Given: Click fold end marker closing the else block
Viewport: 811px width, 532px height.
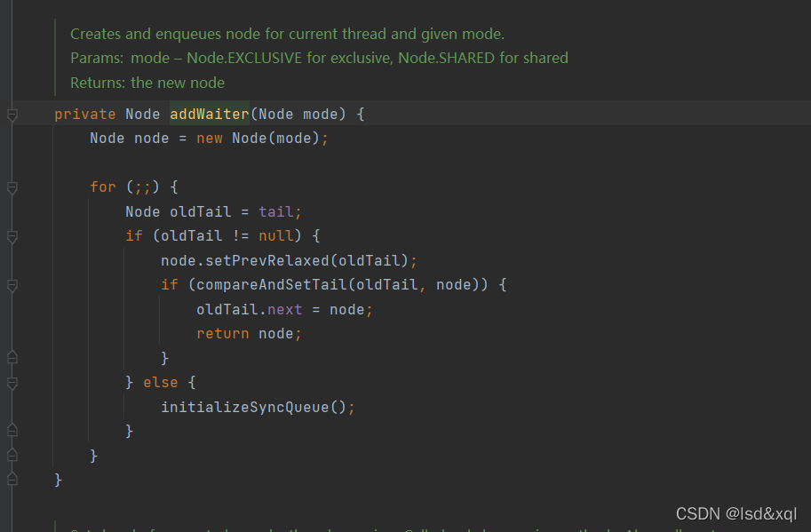Looking at the screenshot, I should (12, 430).
